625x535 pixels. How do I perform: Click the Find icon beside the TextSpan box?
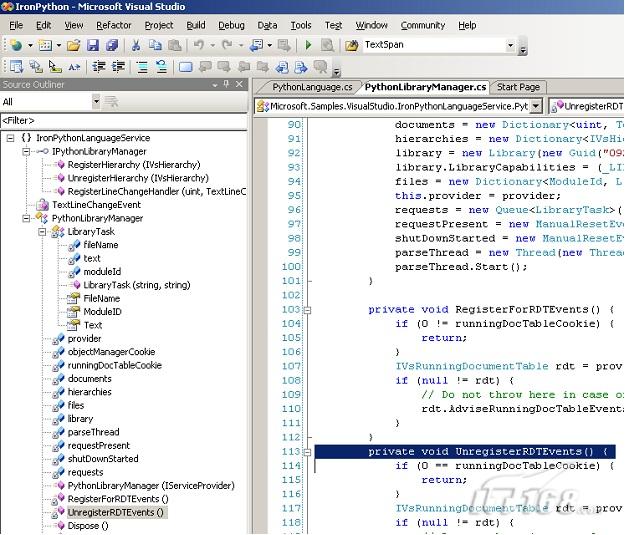[352, 45]
